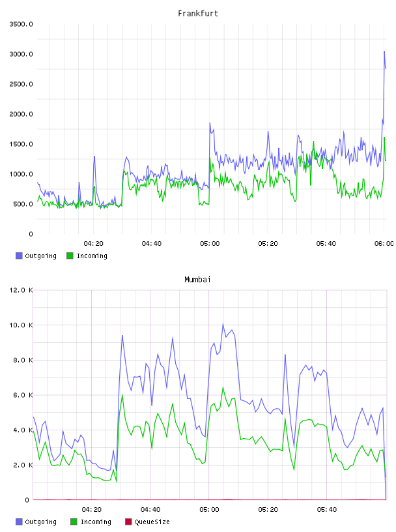
Task: Click the 10 K outgoing peak in Mumbai chart
Action: (x=223, y=324)
